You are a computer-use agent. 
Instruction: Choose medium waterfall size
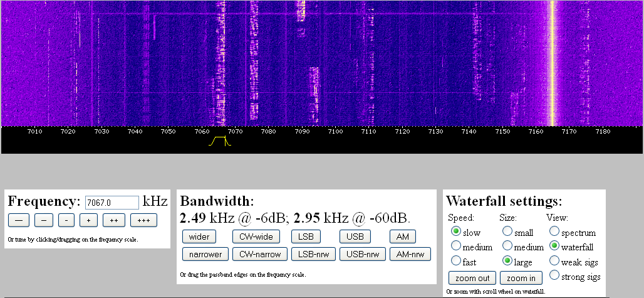(507, 246)
